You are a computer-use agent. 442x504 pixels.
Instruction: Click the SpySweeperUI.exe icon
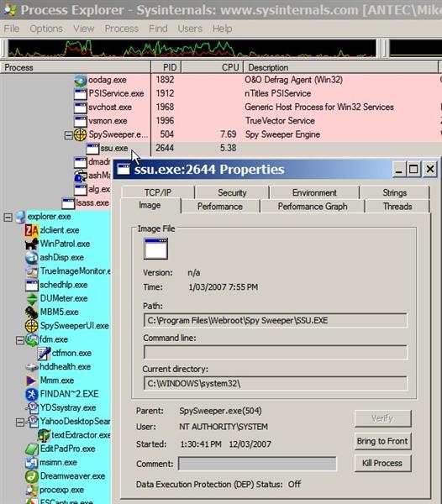(x=31, y=326)
